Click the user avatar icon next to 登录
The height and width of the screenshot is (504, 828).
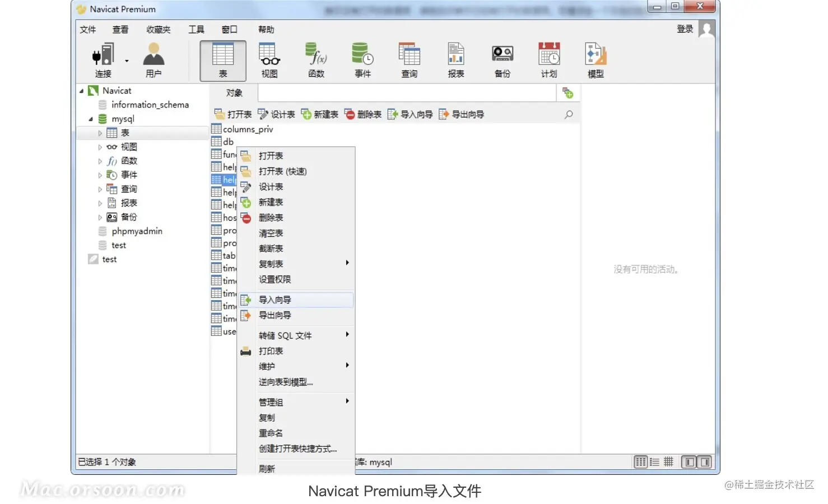707,29
